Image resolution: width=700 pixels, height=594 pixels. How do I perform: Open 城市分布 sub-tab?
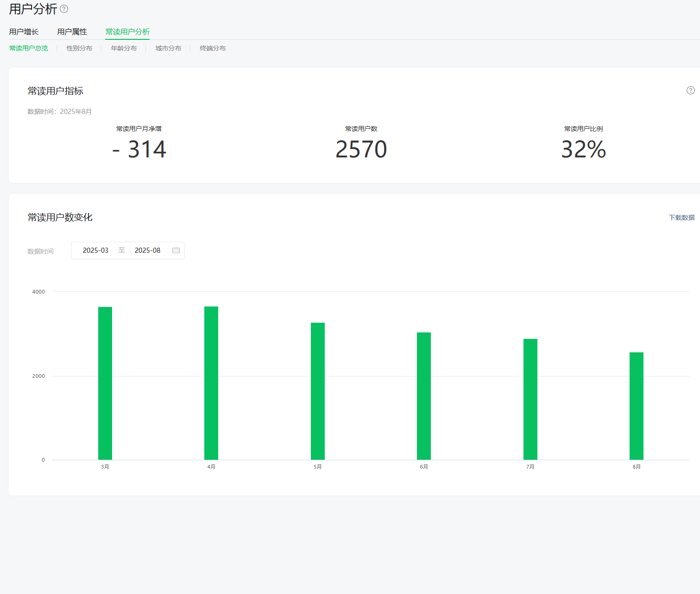coord(168,48)
